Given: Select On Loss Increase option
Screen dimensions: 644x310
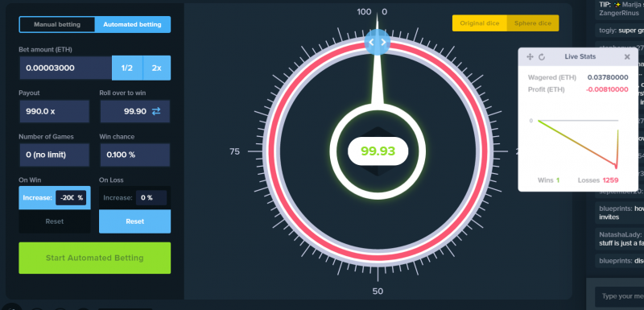Looking at the screenshot, I should [118, 198].
